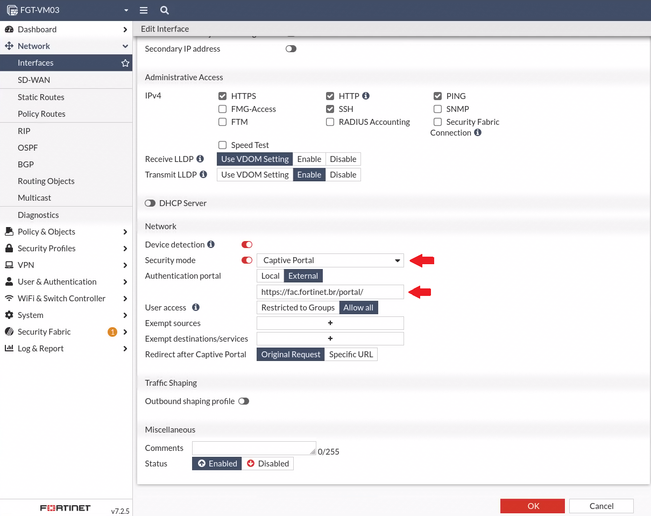Viewport: 651px width, 516px height.
Task: Open Routing Objects menu item
Action: [x=66, y=181]
